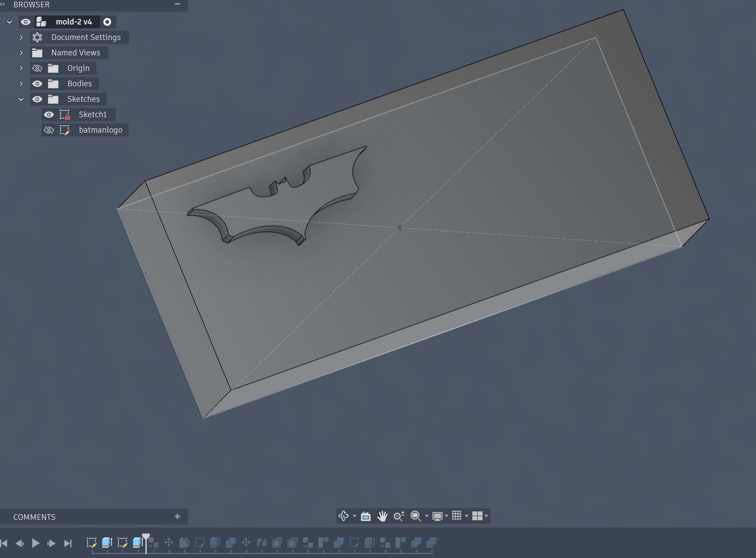Click the Fit zoom icon

(x=416, y=516)
